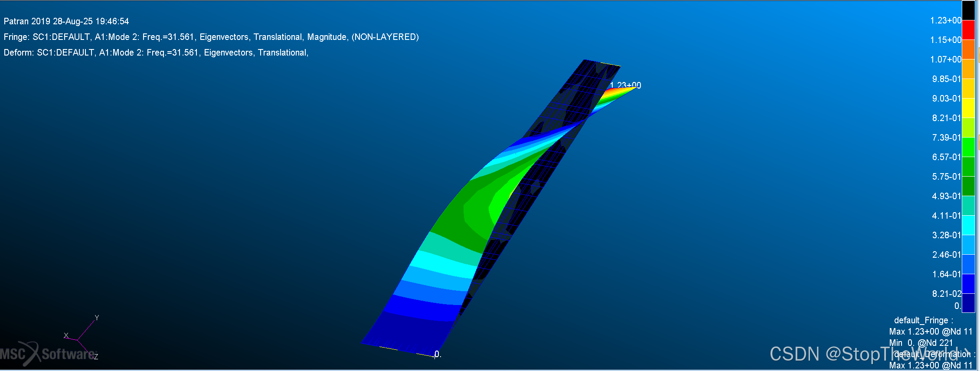Click the legend value 7.39-01
This screenshot has width=980, height=371.
point(947,138)
